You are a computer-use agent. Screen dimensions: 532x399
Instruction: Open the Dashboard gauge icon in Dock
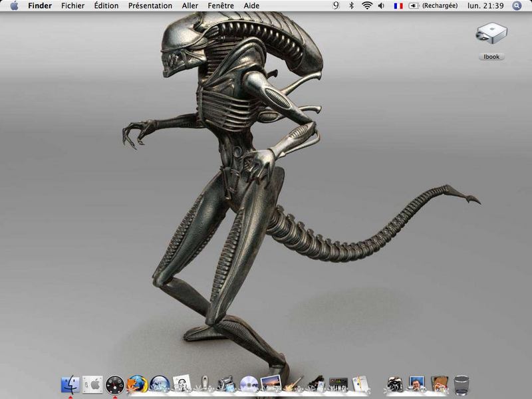115,384
